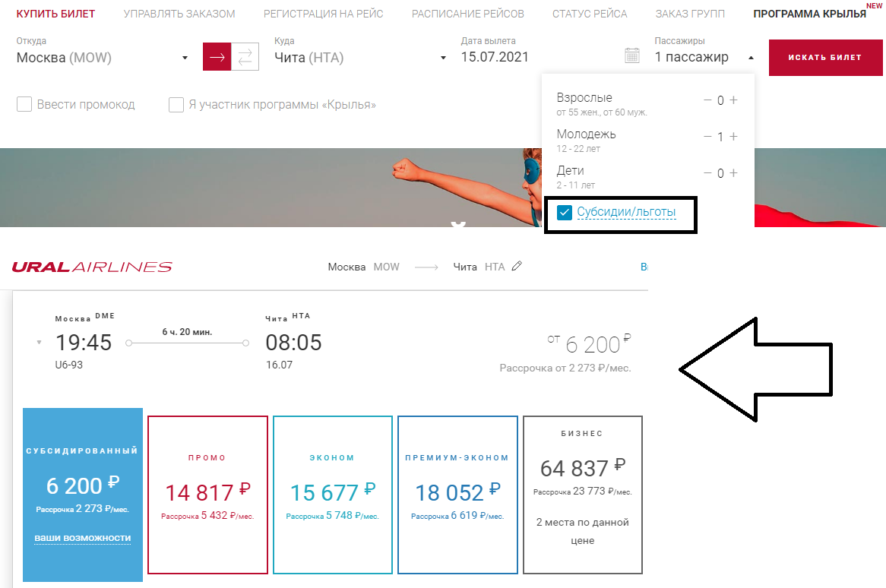Increase Дети passenger count with plus

point(733,173)
